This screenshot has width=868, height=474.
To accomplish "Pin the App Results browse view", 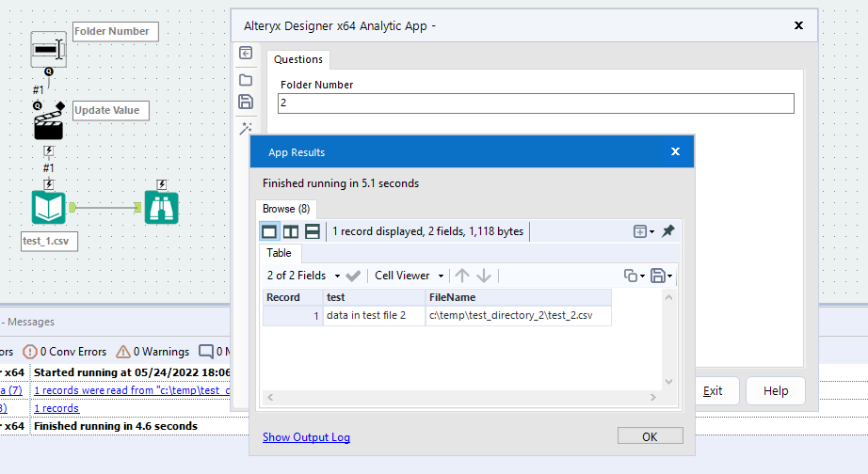I will point(668,230).
